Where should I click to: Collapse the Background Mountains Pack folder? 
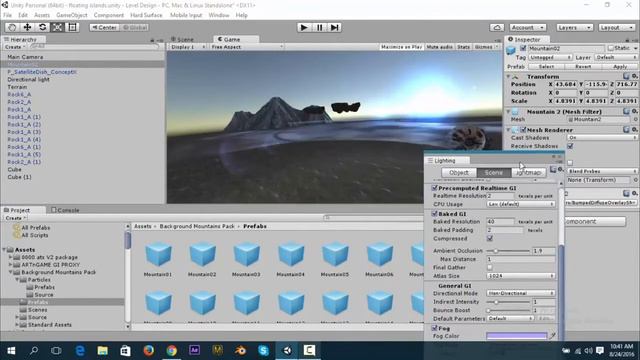click(11, 272)
